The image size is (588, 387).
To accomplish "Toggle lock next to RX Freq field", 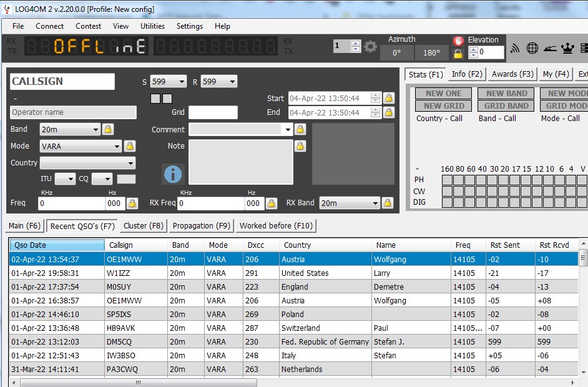I will click(271, 203).
